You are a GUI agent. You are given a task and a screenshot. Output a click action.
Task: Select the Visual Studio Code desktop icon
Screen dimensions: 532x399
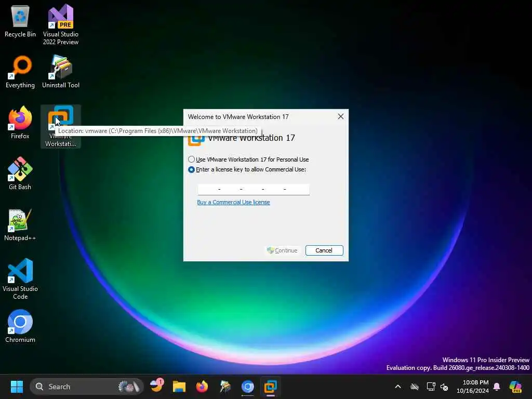point(20,279)
